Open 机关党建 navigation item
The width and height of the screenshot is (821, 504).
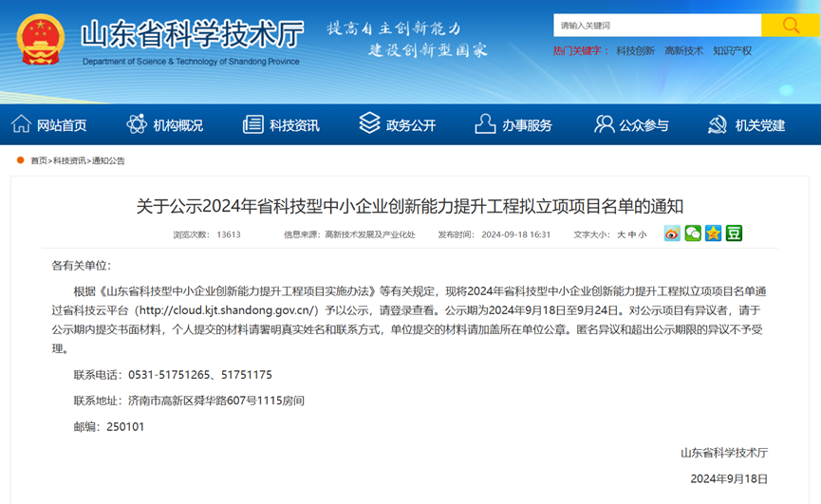pyautogui.click(x=760, y=125)
